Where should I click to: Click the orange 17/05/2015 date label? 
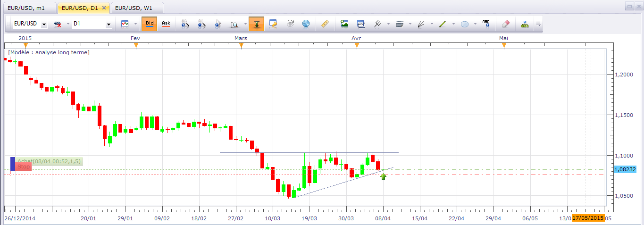[588, 218]
